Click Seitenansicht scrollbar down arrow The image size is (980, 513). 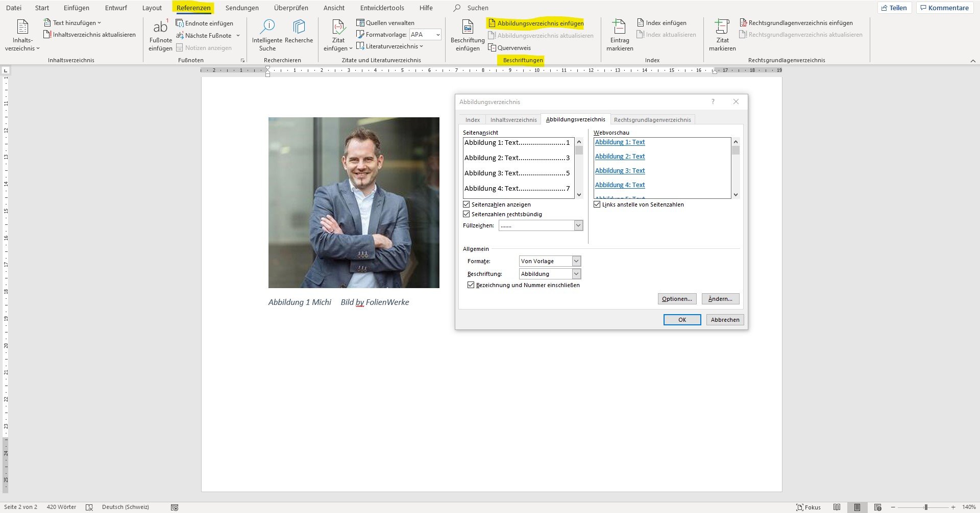(579, 194)
